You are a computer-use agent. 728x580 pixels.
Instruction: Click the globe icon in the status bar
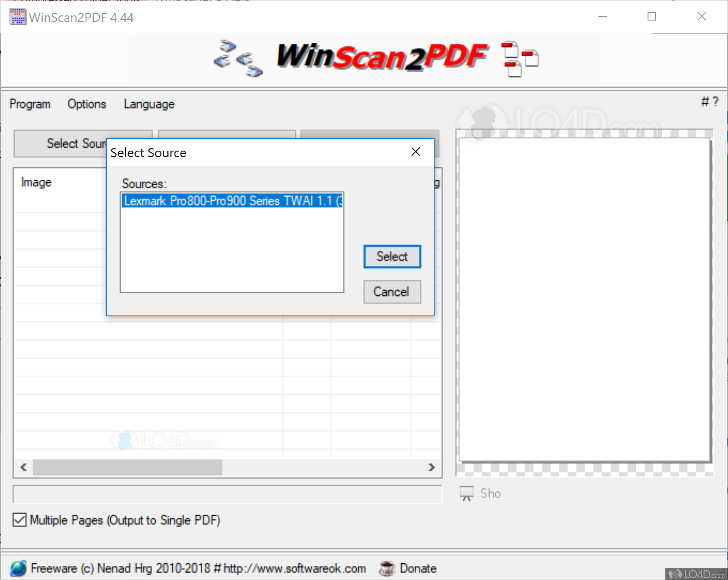(18, 568)
